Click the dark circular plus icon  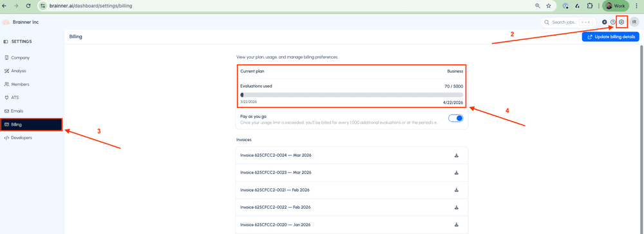click(x=605, y=22)
